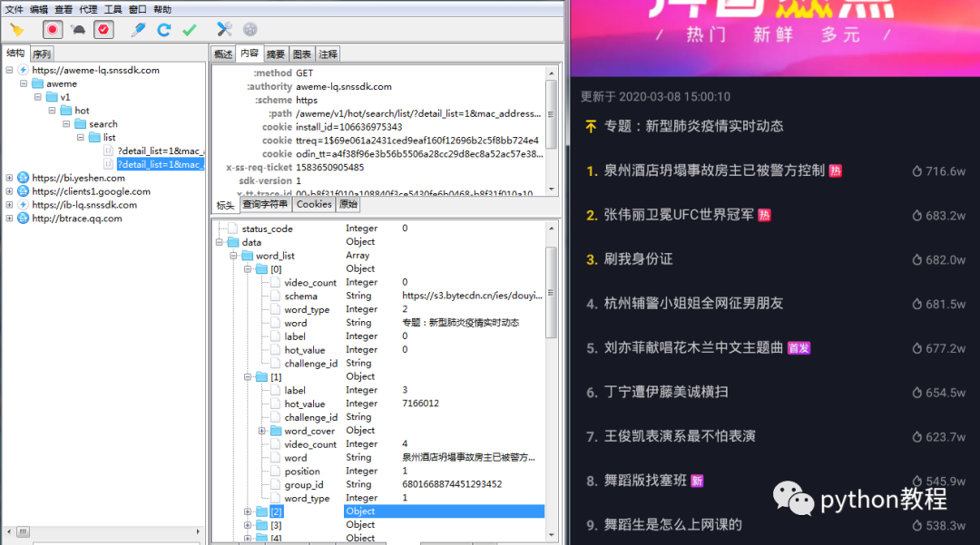Expand the ib-lq.snssdk.com host node
The height and width of the screenshot is (545, 980).
coord(9,205)
